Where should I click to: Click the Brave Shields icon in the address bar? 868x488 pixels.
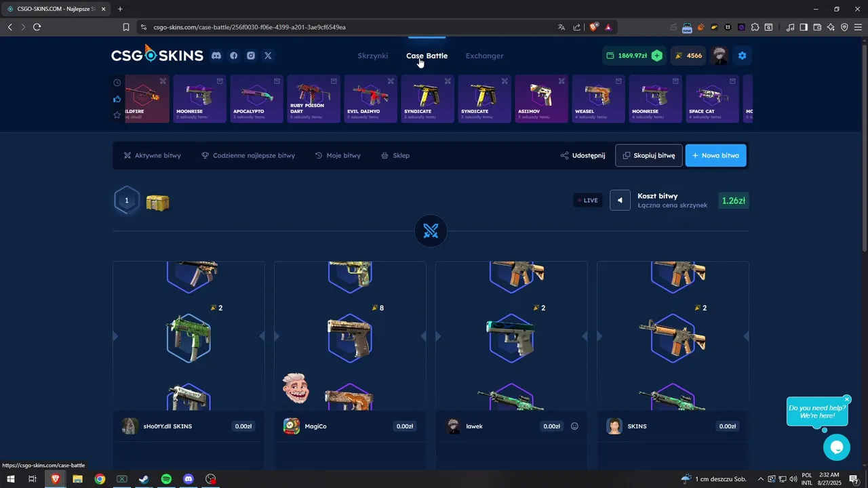pos(593,27)
